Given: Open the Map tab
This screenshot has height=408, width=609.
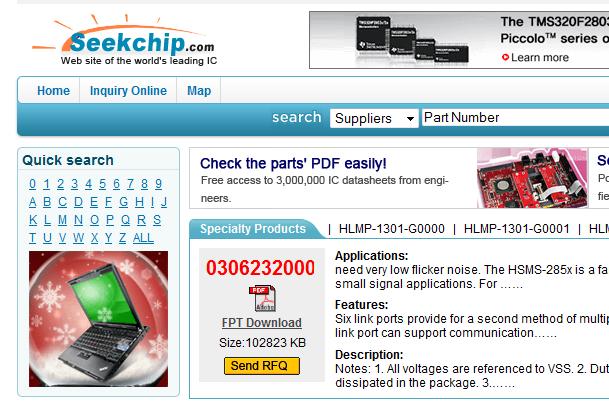Looking at the screenshot, I should click(199, 91).
